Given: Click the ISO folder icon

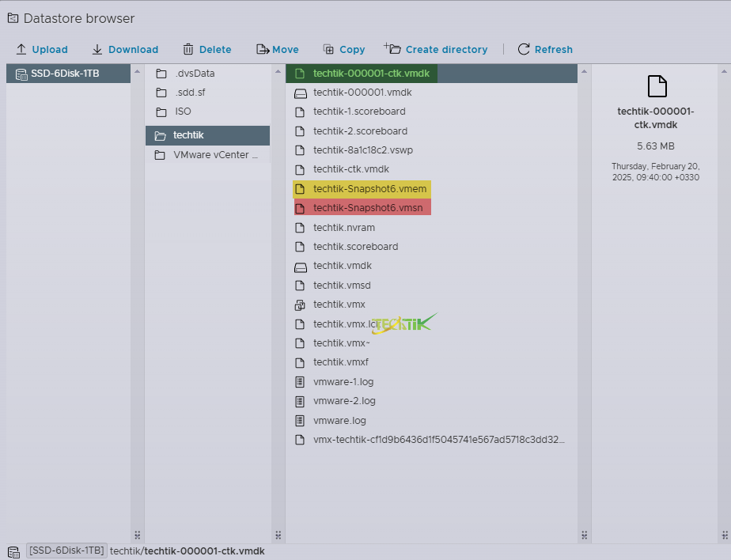Looking at the screenshot, I should tap(161, 112).
